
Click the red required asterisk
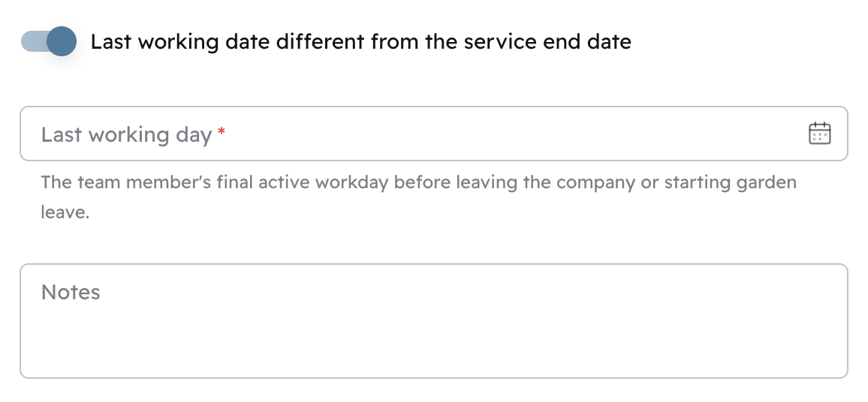[x=222, y=133]
